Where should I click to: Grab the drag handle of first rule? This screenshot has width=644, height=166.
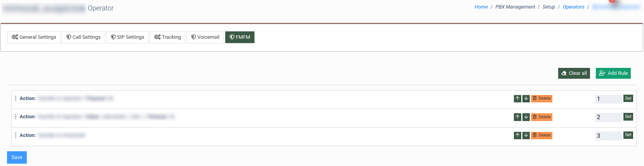(x=16, y=99)
